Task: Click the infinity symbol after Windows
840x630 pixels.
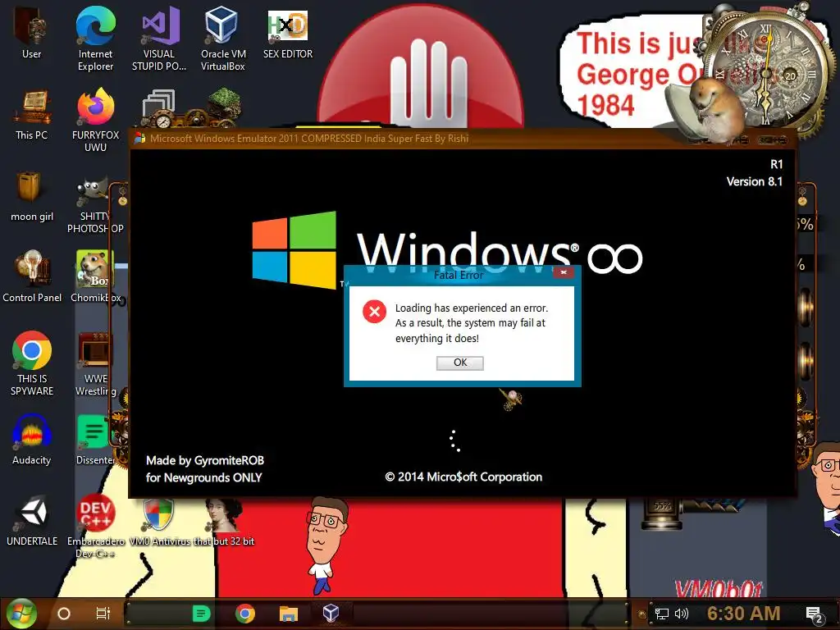Action: (615, 258)
